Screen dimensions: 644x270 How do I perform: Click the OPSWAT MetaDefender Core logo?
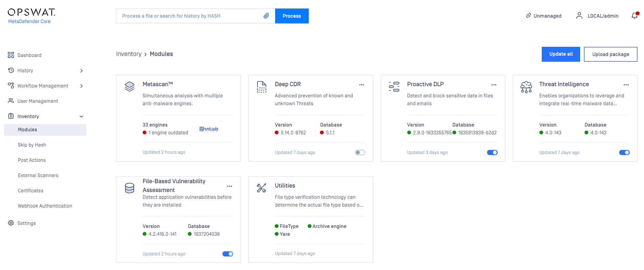pyautogui.click(x=32, y=16)
